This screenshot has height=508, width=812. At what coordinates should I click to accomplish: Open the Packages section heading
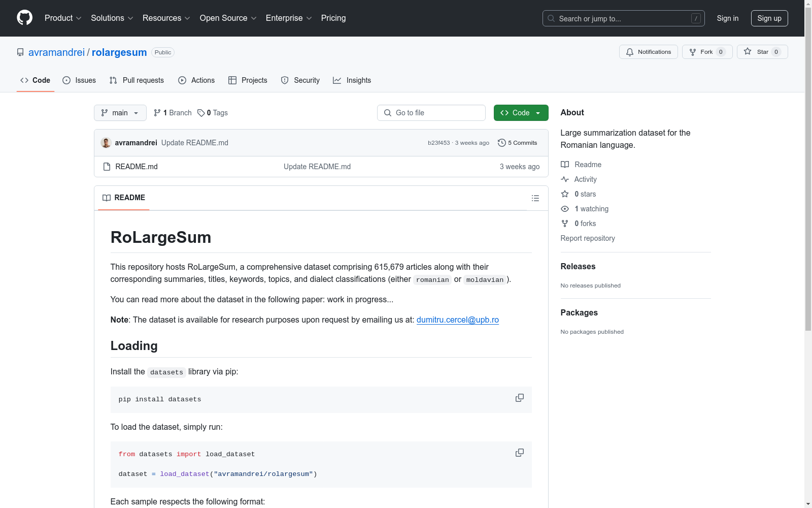click(579, 313)
